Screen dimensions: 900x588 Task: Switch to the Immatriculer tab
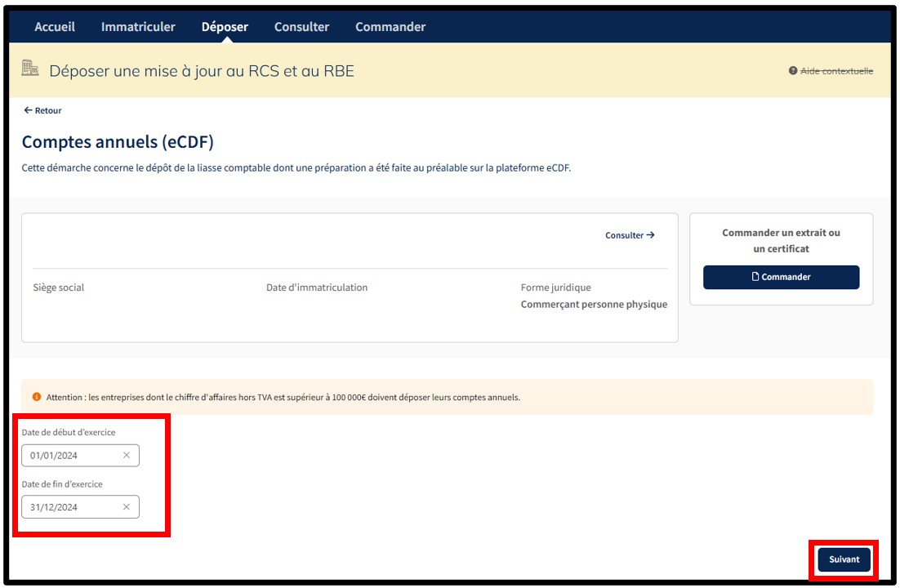coord(138,27)
